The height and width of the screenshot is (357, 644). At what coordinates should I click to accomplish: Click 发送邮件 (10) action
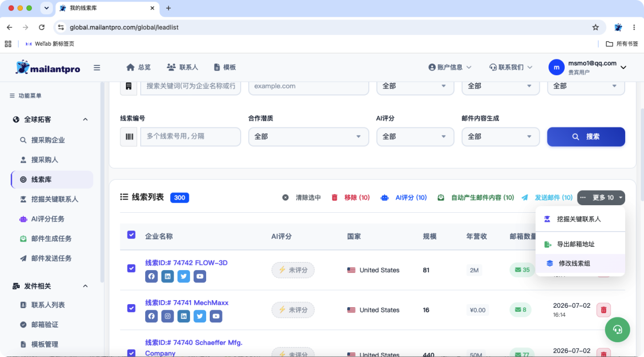pyautogui.click(x=547, y=198)
